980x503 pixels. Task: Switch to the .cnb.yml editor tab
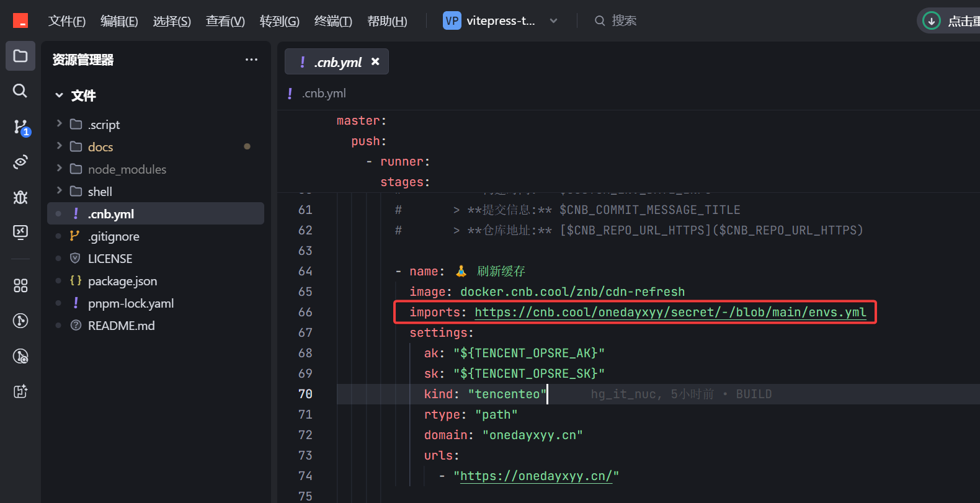337,61
